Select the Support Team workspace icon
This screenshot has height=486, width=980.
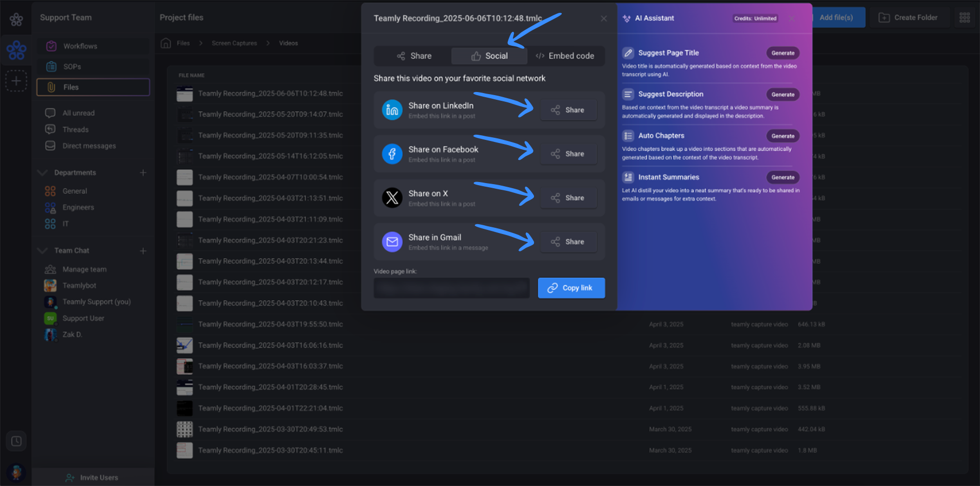pyautogui.click(x=16, y=50)
